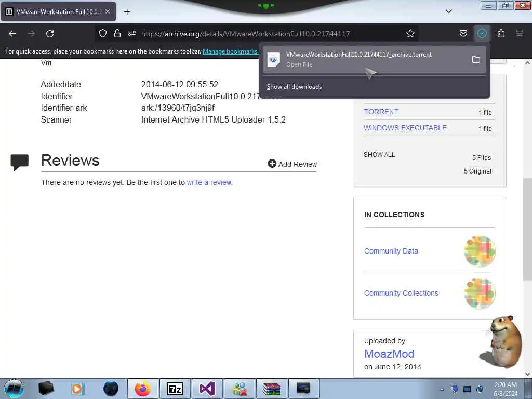This screenshot has height=399, width=532.
Task: Click the security shield tray icon
Action: click(455, 389)
